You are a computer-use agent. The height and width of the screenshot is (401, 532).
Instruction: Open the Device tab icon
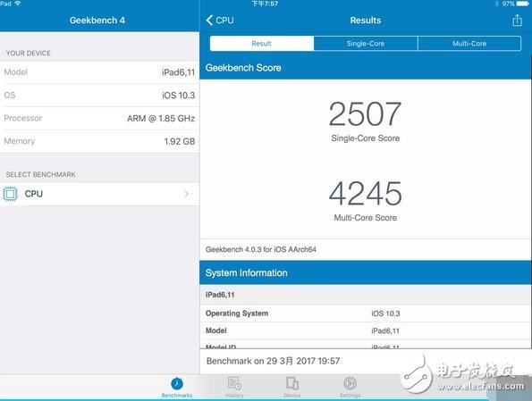coord(292,383)
